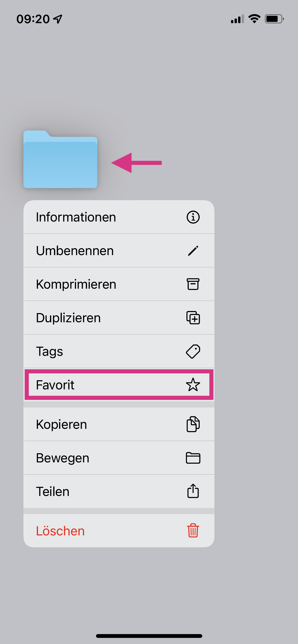This screenshot has height=644, width=298.
Task: Tap the pencil rename icon
Action: tap(193, 251)
